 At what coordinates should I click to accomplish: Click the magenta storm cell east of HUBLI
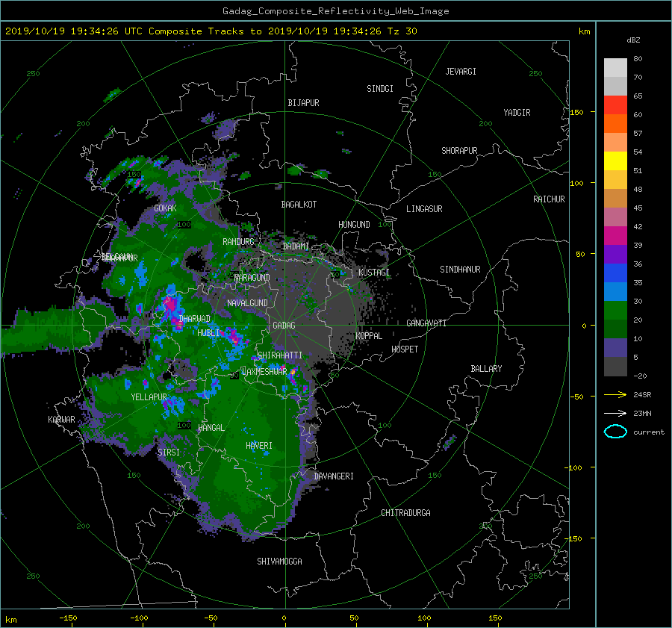[234, 337]
